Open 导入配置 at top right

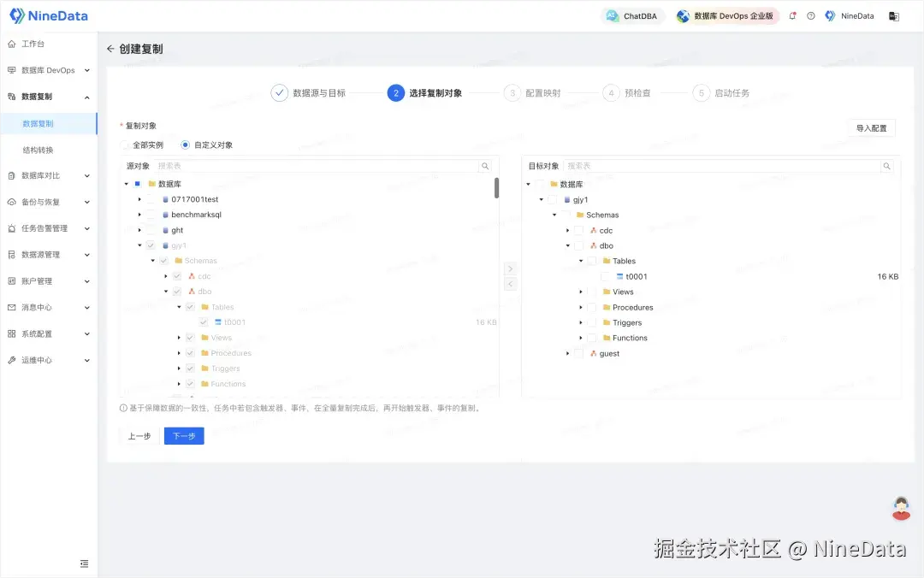[x=871, y=127]
